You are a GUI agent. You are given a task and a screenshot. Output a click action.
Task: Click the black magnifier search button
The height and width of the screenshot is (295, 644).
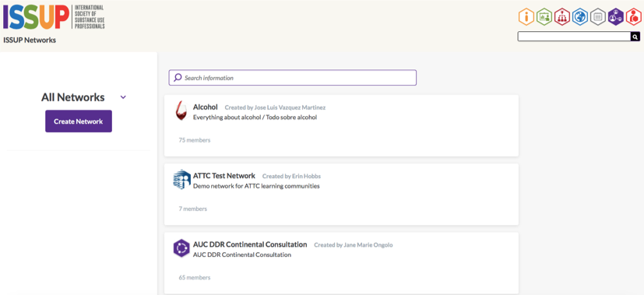pyautogui.click(x=635, y=37)
